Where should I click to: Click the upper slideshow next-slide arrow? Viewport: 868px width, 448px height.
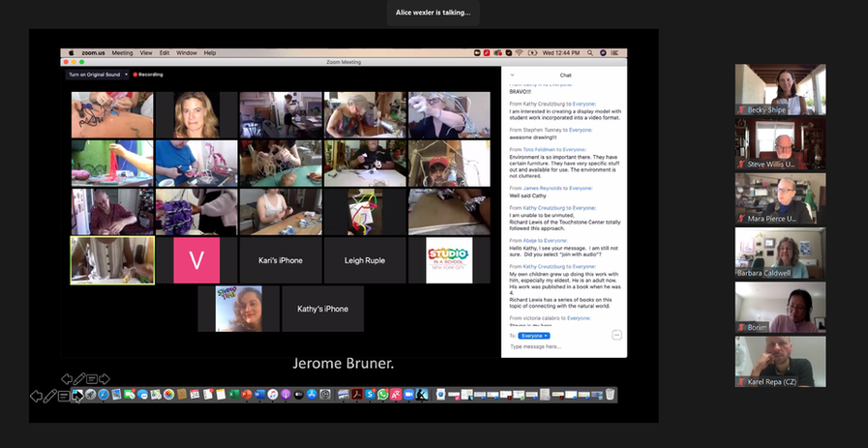[105, 378]
